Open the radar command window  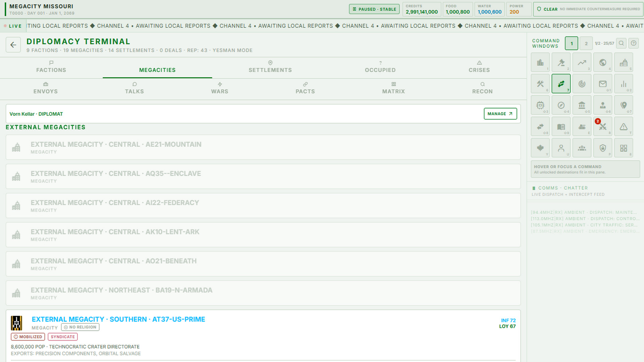tap(582, 84)
